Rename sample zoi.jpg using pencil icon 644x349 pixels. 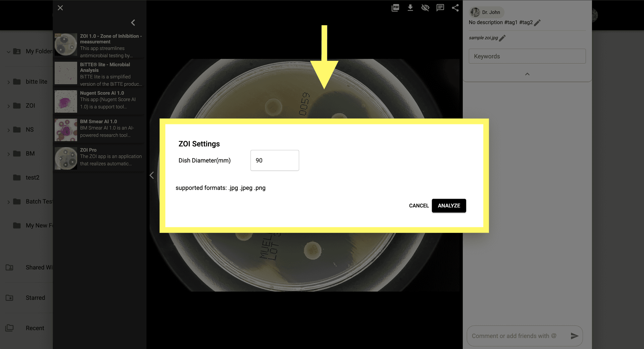coord(502,38)
